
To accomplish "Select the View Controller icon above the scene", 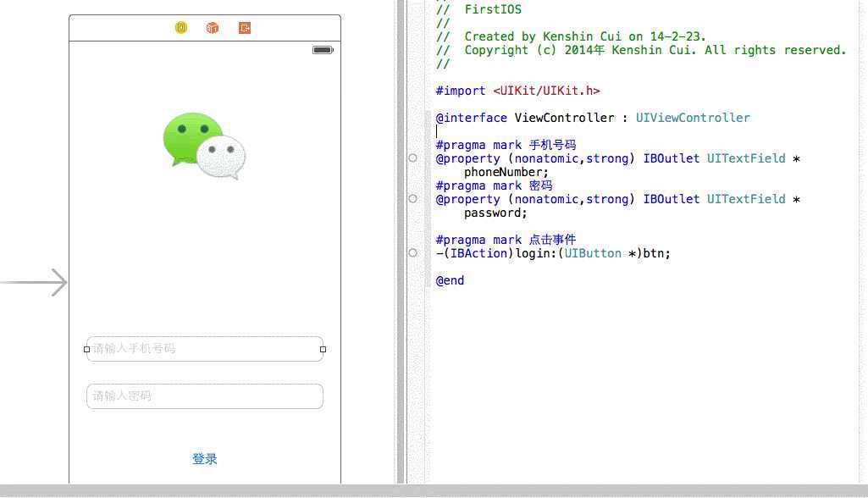I will click(180, 28).
